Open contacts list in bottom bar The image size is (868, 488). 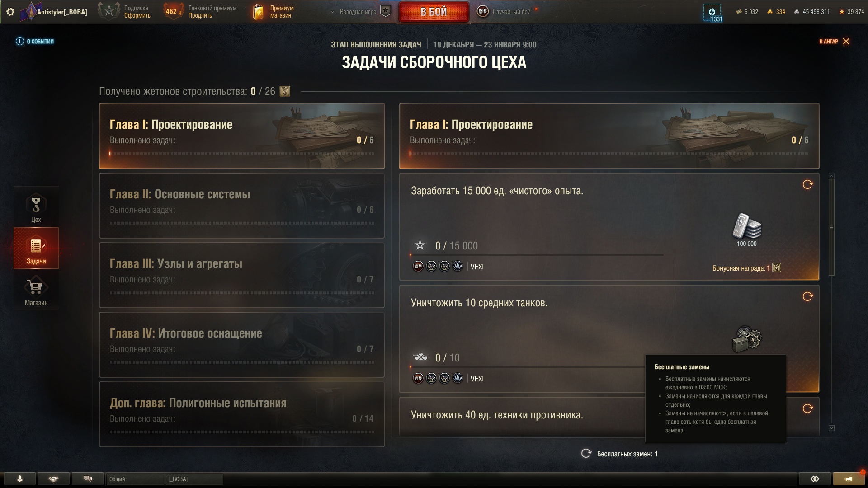20,479
